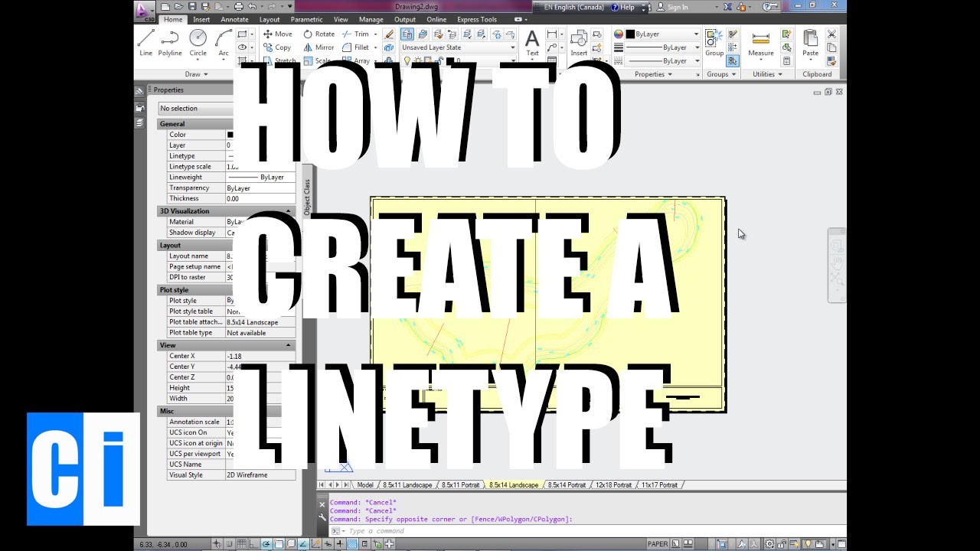980x551 pixels.
Task: Click the Paste clipboard tool
Action: [x=810, y=43]
